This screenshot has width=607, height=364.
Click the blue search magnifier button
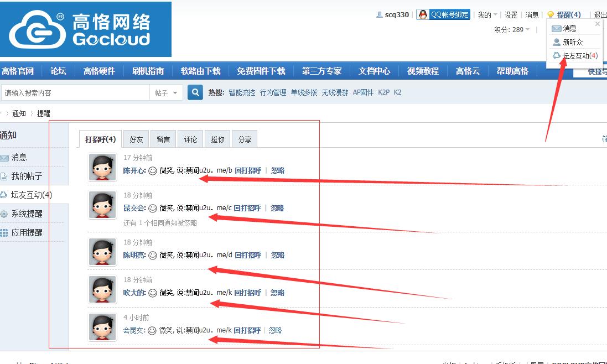click(195, 92)
